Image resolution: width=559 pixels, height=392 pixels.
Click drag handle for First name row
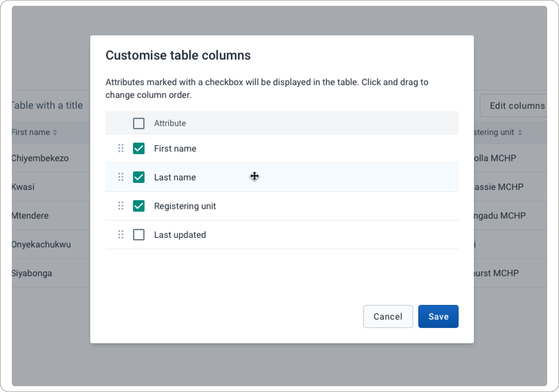121,148
